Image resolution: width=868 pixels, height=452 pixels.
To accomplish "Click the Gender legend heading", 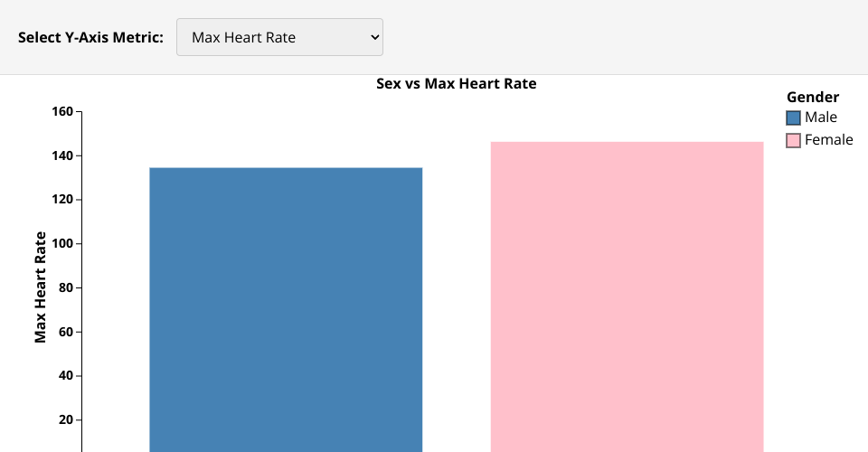I will pos(813,97).
